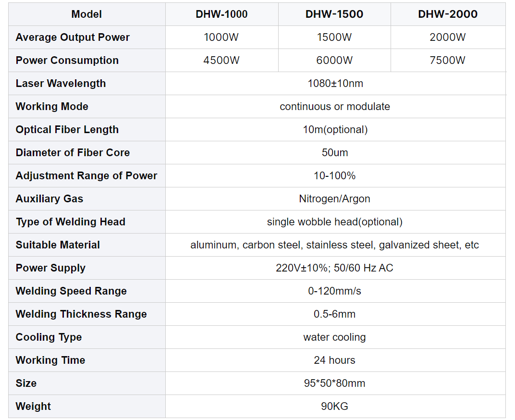Click the 1080±10nm wavelength value

click(x=335, y=83)
